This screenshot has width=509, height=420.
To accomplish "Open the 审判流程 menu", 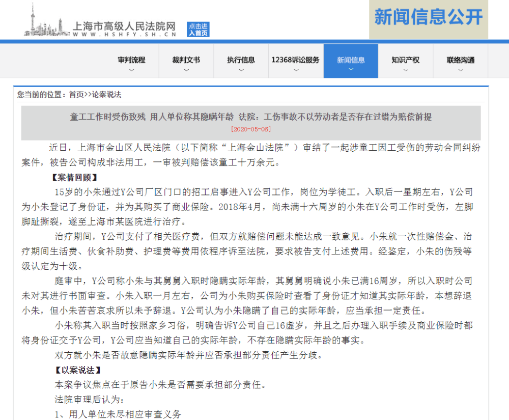I will (x=131, y=60).
